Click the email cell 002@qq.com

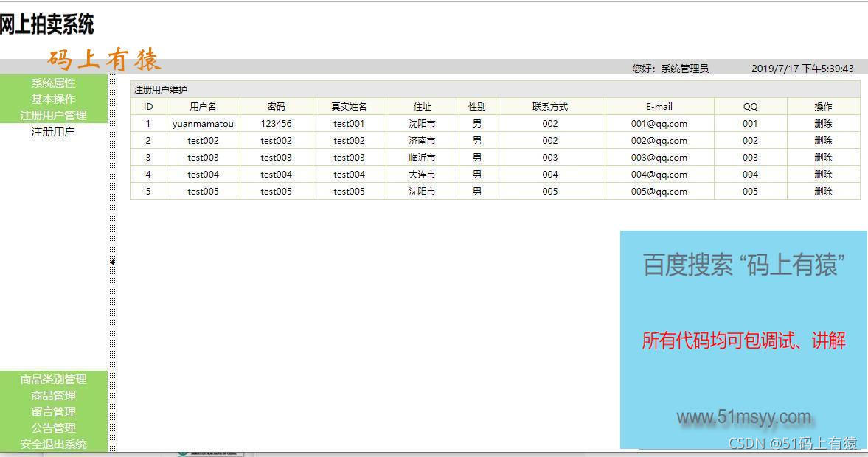coord(659,141)
